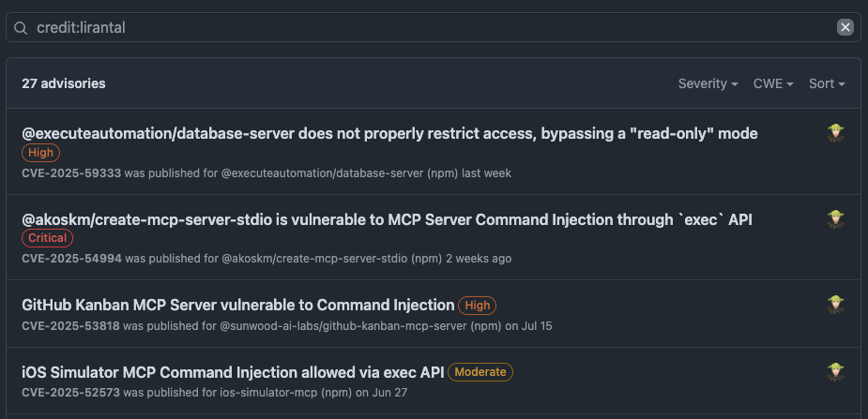Click avatar beside GitHub Kanban advisory
868x419 pixels.
pos(836,305)
